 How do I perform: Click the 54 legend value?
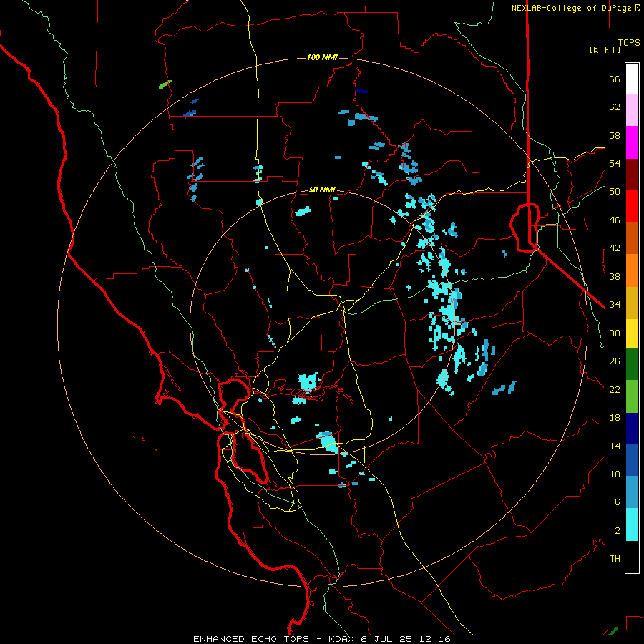point(615,163)
